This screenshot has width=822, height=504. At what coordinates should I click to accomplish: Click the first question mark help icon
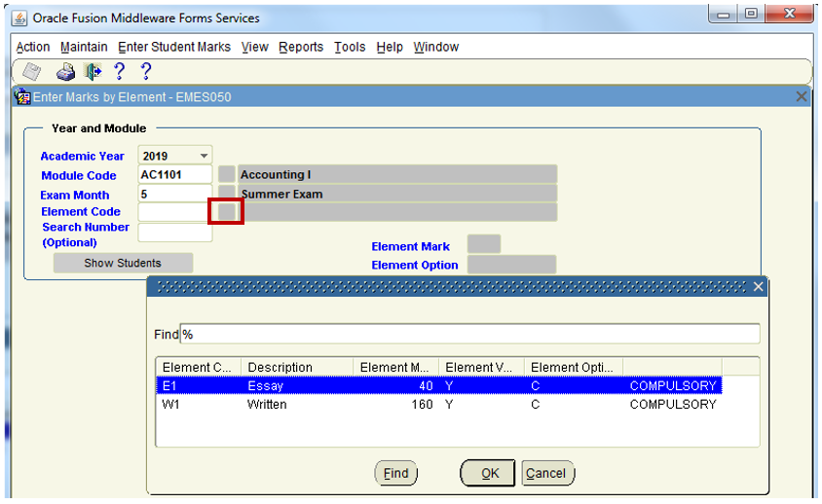click(x=119, y=72)
